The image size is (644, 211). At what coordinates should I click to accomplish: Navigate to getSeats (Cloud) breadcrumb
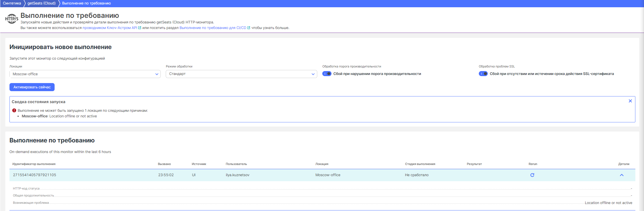pos(42,3)
